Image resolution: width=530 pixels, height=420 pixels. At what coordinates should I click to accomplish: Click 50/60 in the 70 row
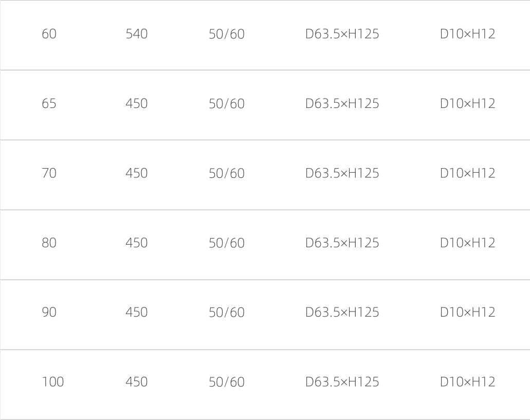pyautogui.click(x=226, y=174)
